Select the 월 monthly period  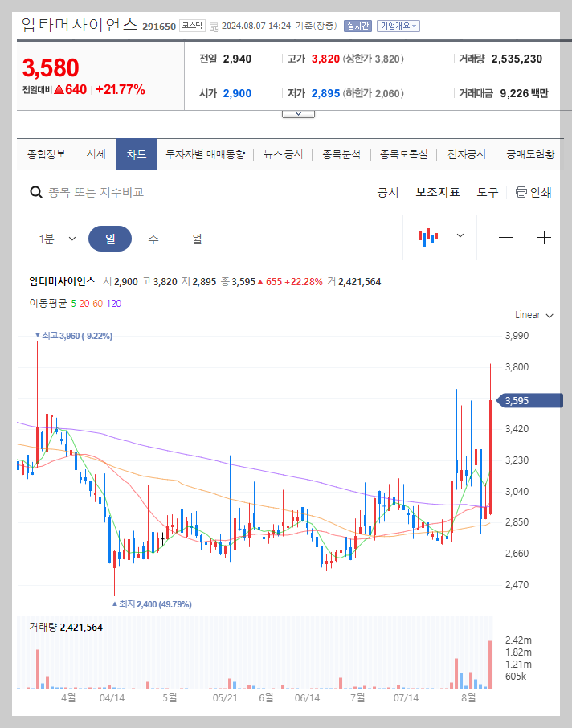pyautogui.click(x=197, y=239)
